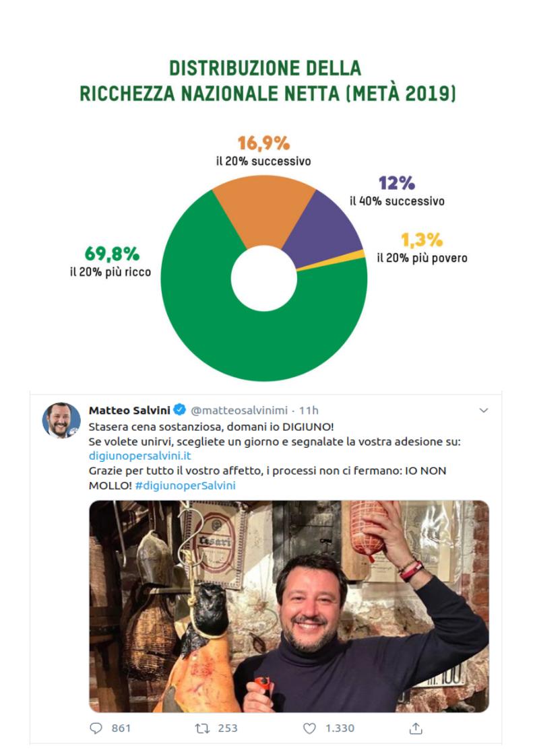Click the reply speech bubble icon

96,728
